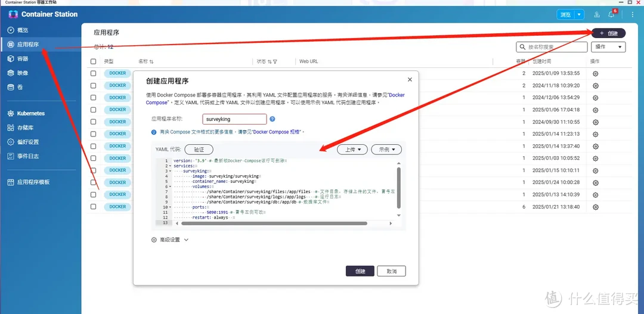Open the three-dot more menu
644x314 pixels.
click(633, 15)
